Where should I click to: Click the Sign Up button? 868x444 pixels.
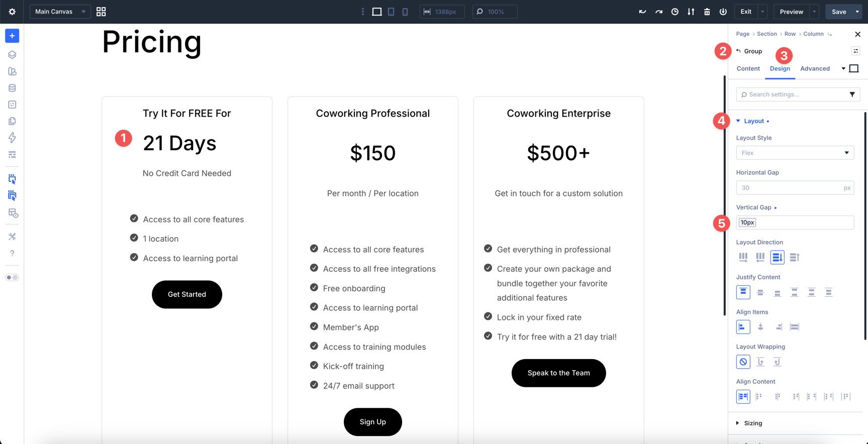(373, 422)
